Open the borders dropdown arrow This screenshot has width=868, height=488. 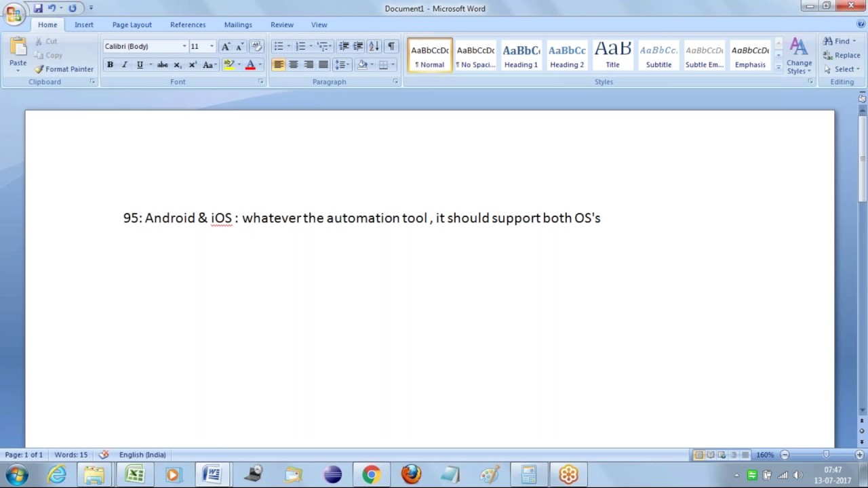pyautogui.click(x=393, y=64)
